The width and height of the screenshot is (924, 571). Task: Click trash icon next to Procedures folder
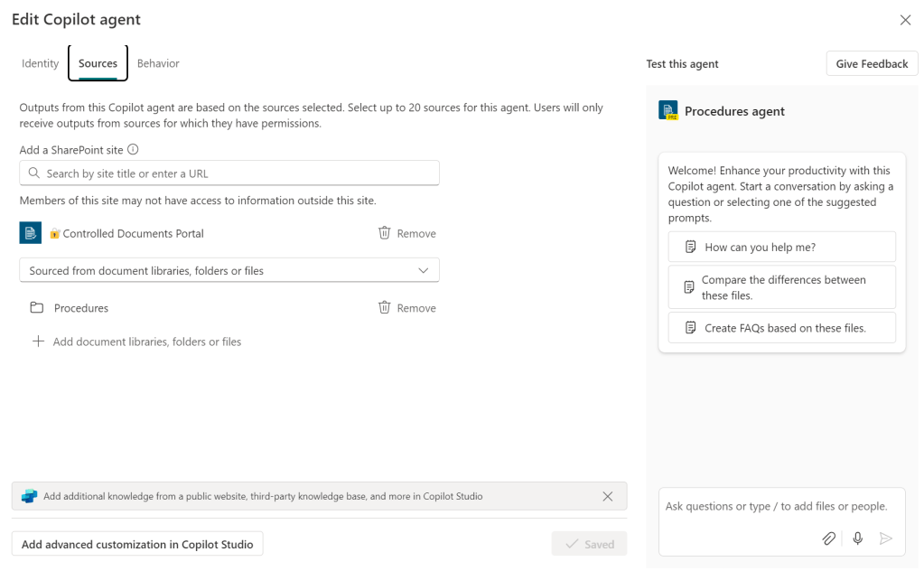[x=385, y=308]
